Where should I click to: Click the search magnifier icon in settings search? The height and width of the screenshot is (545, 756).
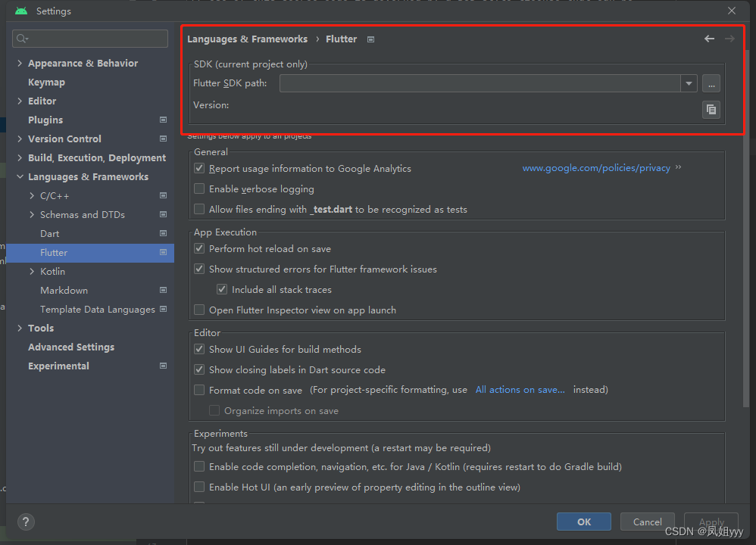tap(22, 39)
